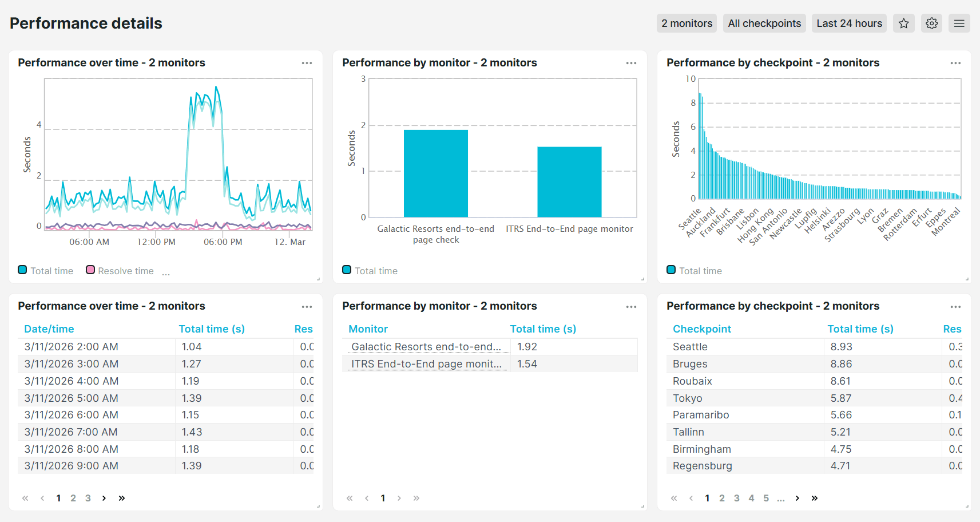Hide the Total time series in the time chart

click(x=22, y=270)
